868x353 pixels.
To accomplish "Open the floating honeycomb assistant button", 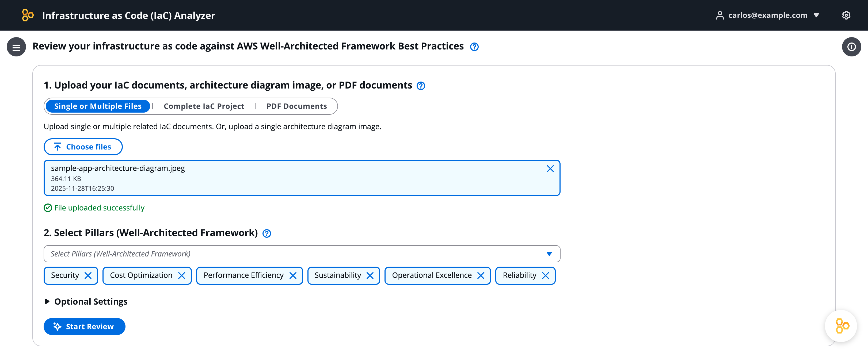I will (x=841, y=326).
